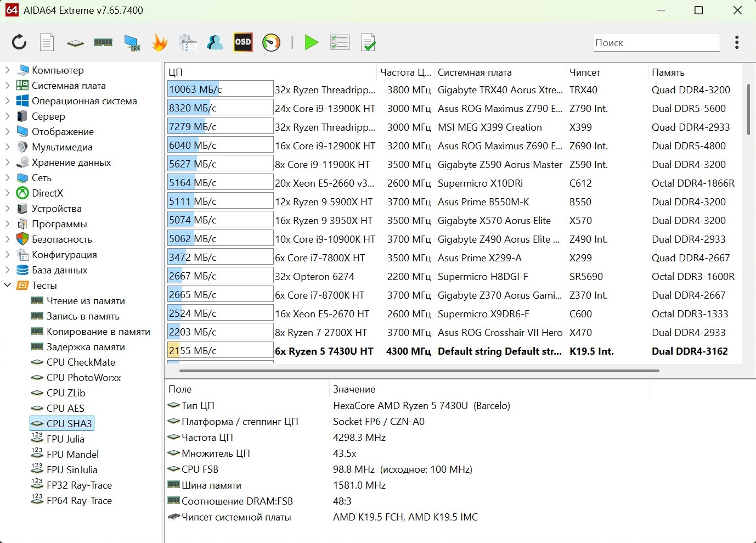The height and width of the screenshot is (543, 756).
Task: Expand the Системная плата tree node
Action: (8, 86)
